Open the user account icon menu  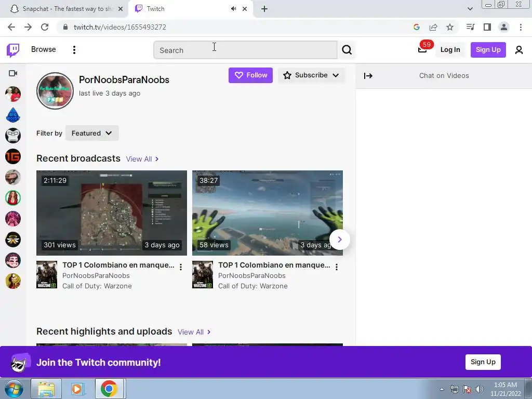519,50
